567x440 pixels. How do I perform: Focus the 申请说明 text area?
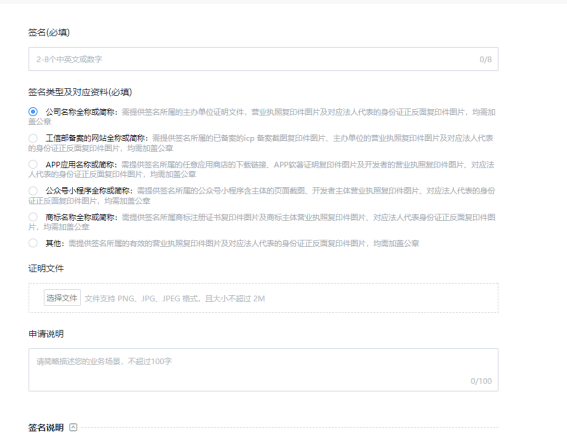pyautogui.click(x=263, y=370)
